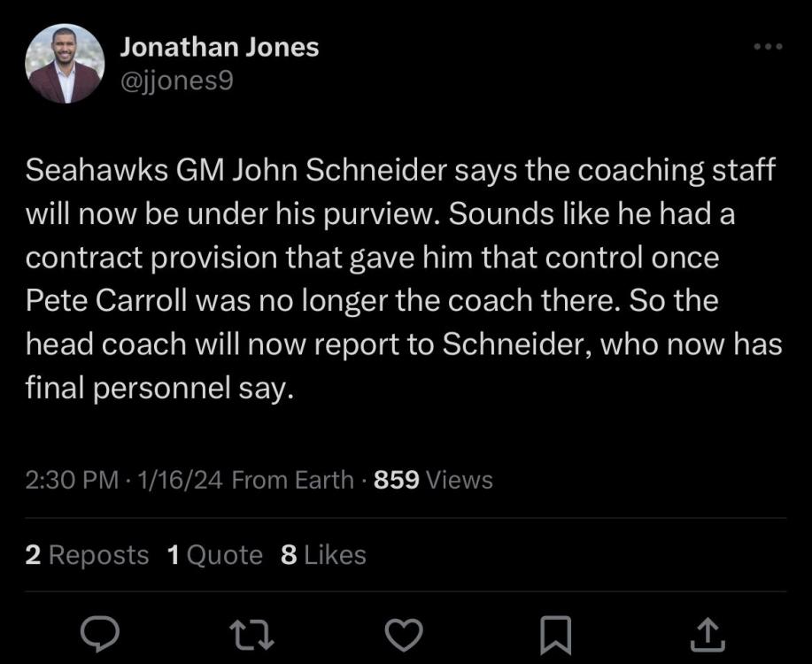Open the three-dot more options menu
The width and height of the screenshot is (812, 664).
[x=766, y=46]
